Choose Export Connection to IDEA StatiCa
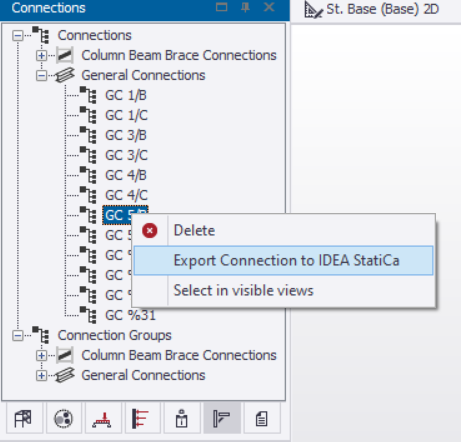Screen dimensions: 461x442 click(x=284, y=261)
